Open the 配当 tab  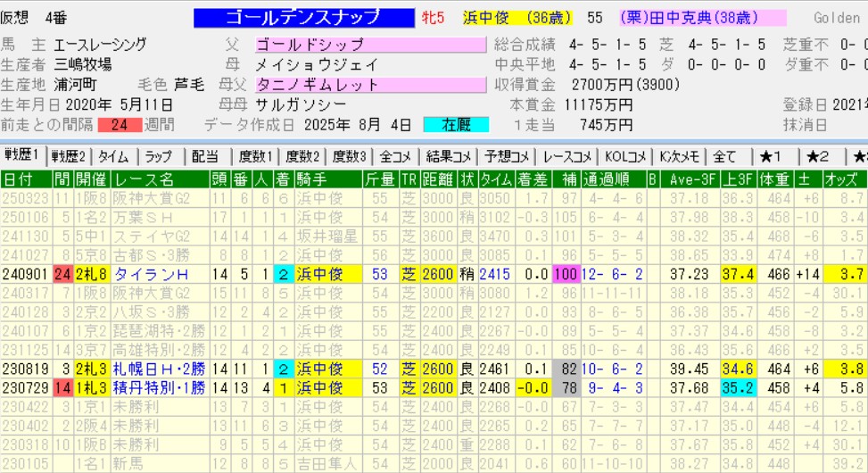click(x=205, y=156)
